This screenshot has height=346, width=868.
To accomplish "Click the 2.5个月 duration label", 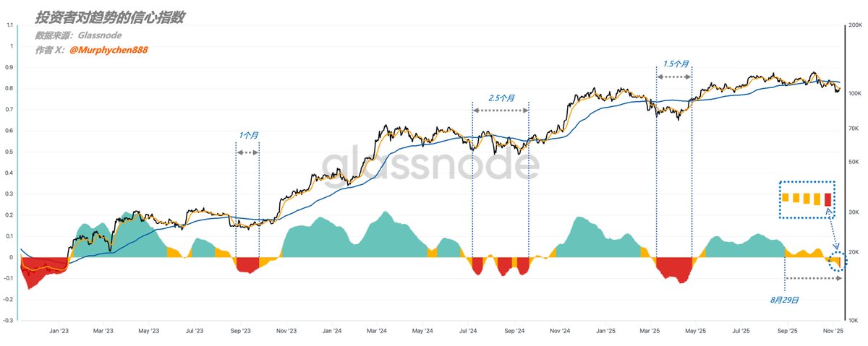I will point(502,98).
